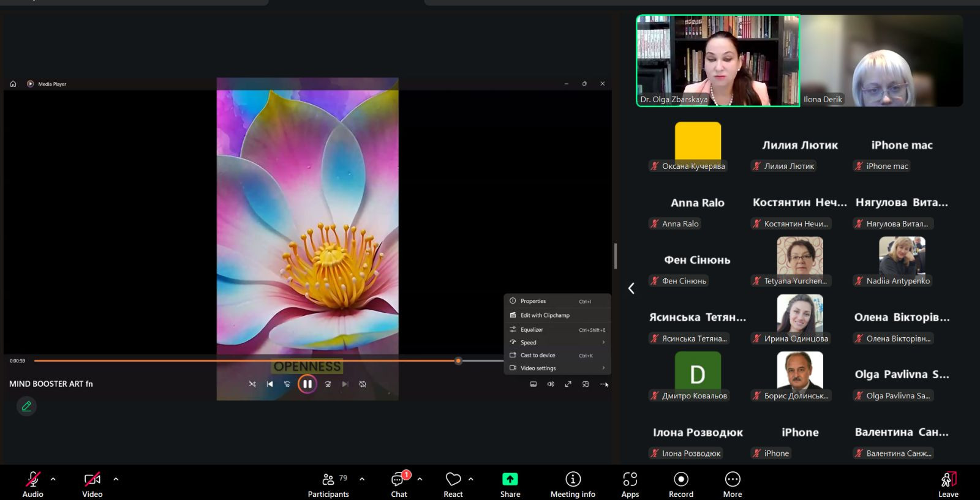Pause the video in Media Player
The height and width of the screenshot is (500, 980).
click(x=307, y=384)
